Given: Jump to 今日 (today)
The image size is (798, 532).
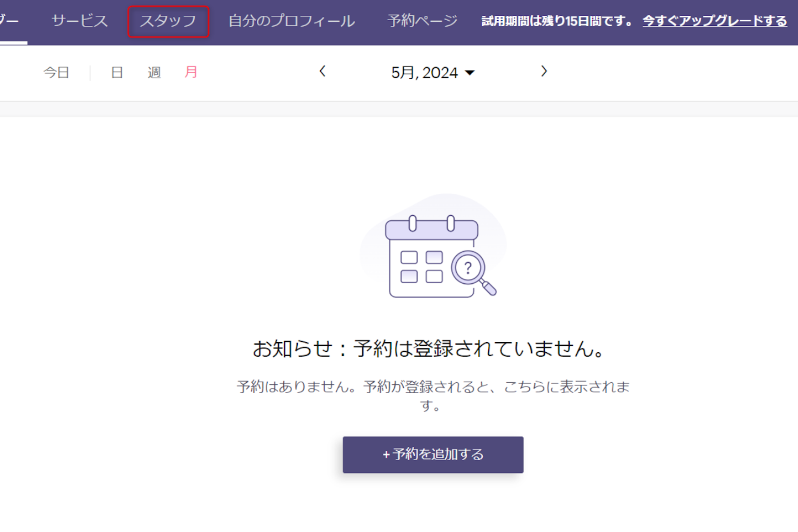Looking at the screenshot, I should (x=56, y=72).
